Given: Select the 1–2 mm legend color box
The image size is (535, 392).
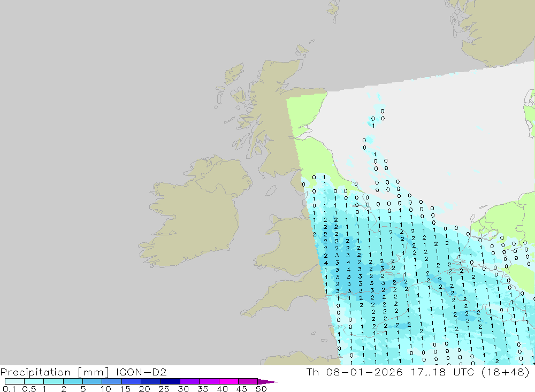Looking at the screenshot, I should (x=53, y=381).
